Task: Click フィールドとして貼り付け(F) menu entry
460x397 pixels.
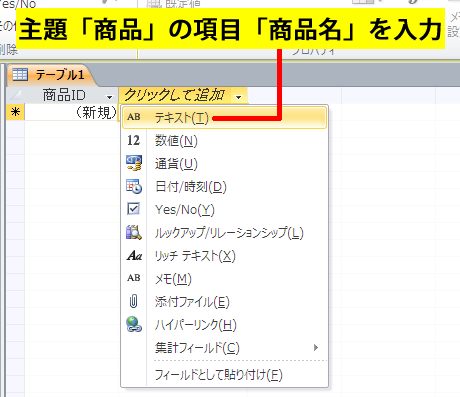Action: click(x=224, y=375)
